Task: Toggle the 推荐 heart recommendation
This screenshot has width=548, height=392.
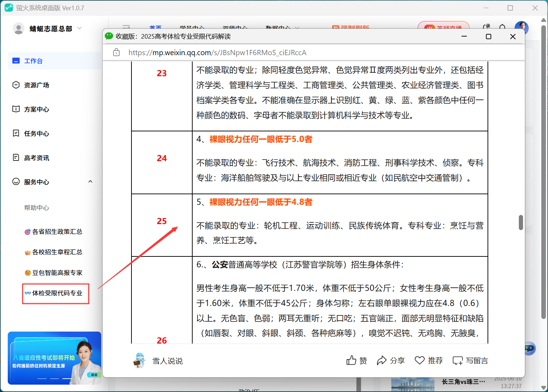Action: pyautogui.click(x=428, y=360)
